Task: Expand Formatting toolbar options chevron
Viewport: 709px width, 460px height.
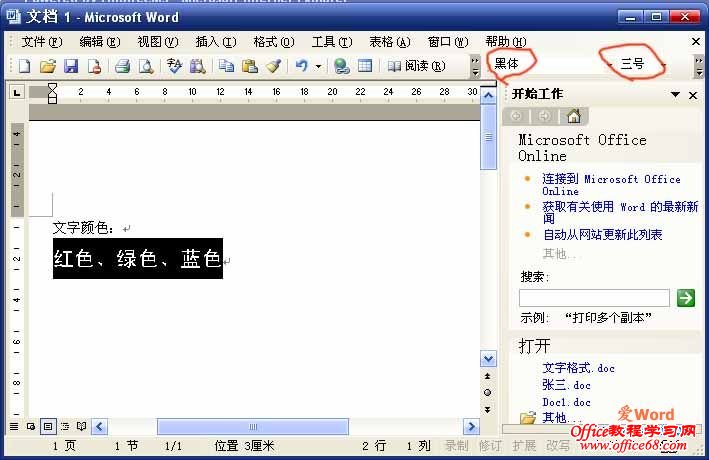Action: coord(699,66)
